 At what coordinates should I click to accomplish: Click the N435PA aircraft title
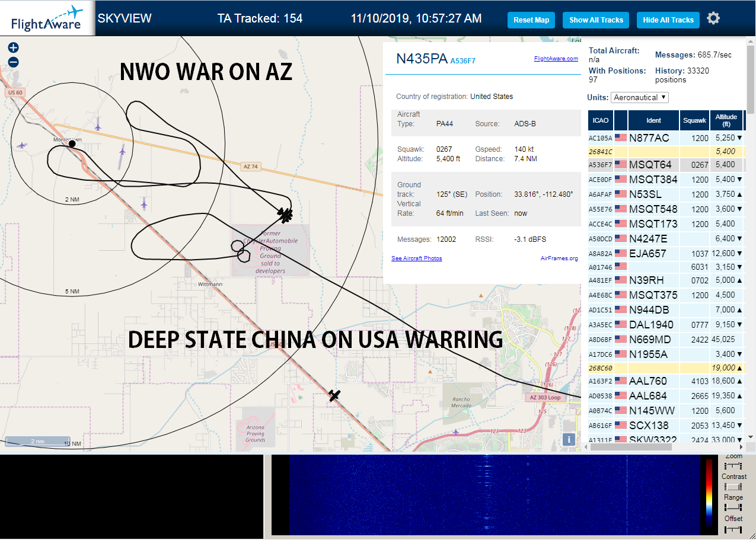point(422,59)
